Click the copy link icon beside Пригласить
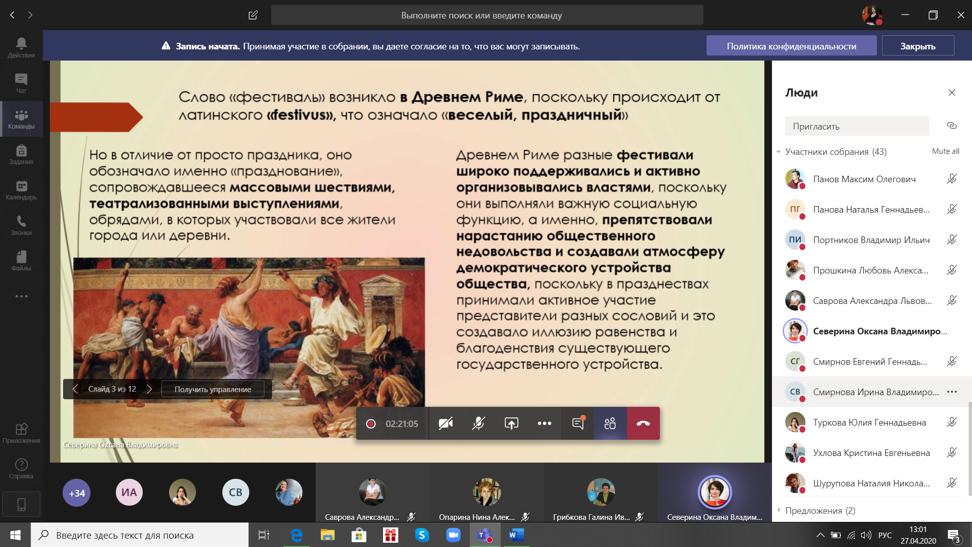Viewport: 972px width, 547px height. pyautogui.click(x=951, y=126)
